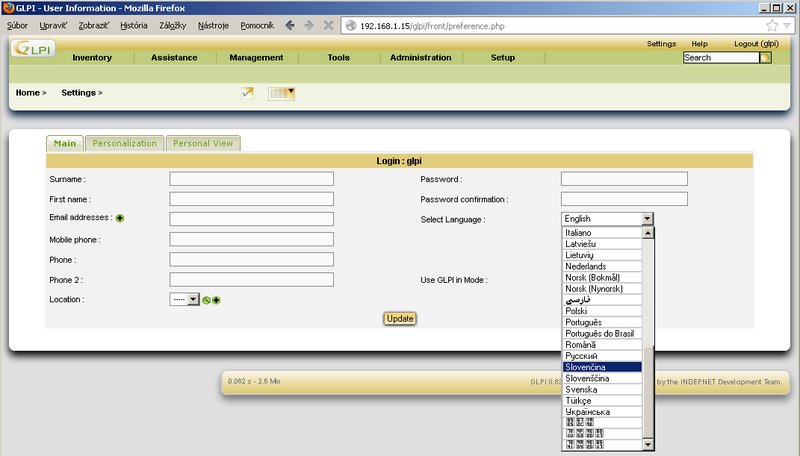Open Firefox Záložky menu
This screenshot has height=456, width=800.
pyautogui.click(x=172, y=26)
